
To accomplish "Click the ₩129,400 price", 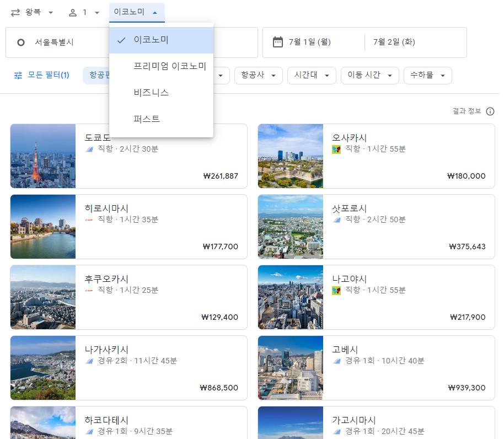I will tap(220, 318).
